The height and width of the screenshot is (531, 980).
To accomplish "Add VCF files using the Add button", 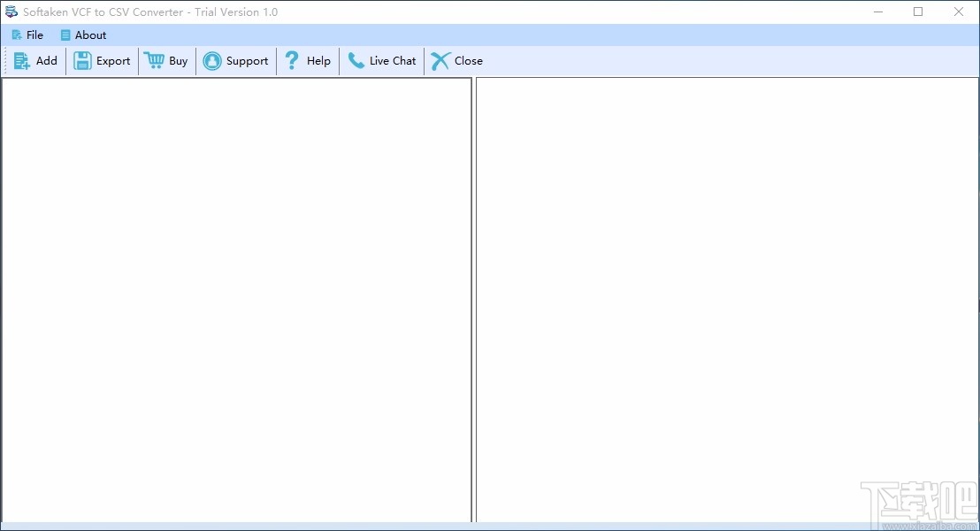I will pyautogui.click(x=36, y=60).
